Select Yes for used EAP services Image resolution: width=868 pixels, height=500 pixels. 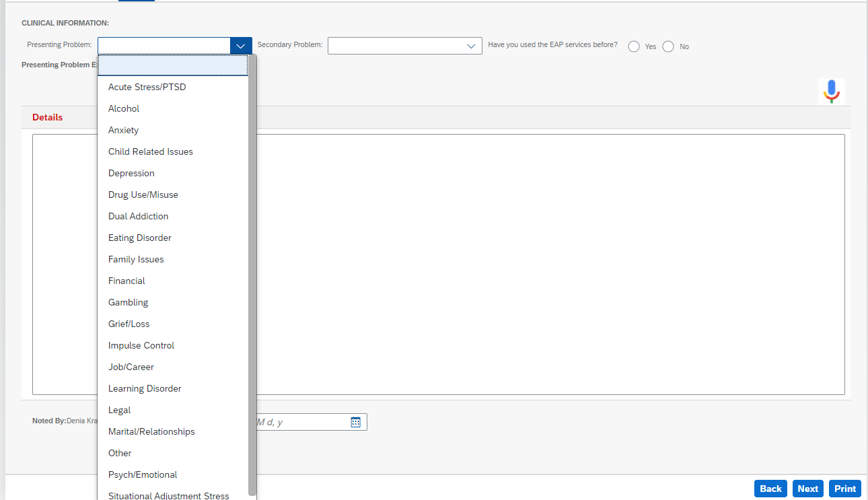[634, 46]
